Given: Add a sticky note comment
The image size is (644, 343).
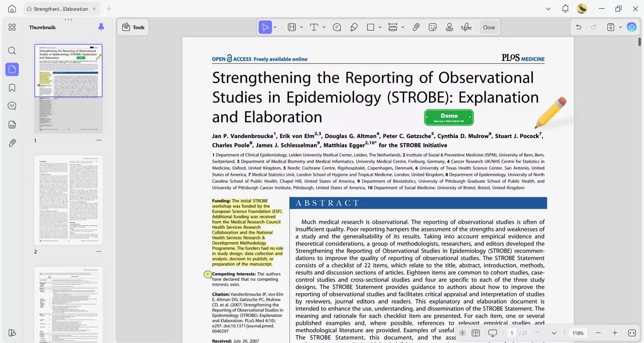Looking at the screenshot, I should tap(337, 27).
